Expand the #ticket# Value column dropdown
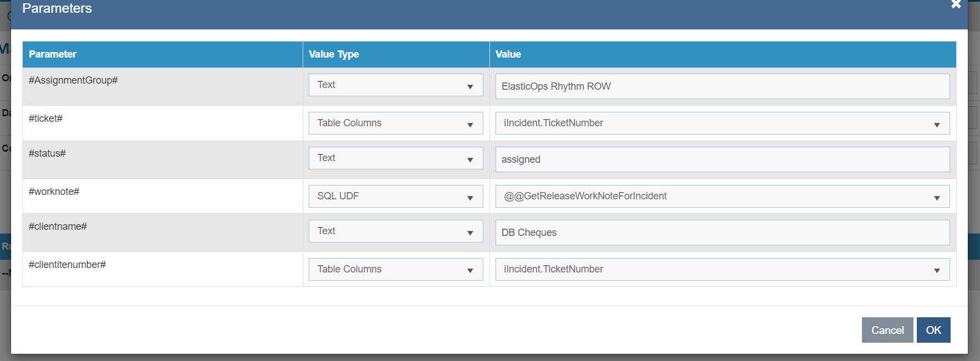The image size is (980, 361). (722, 123)
